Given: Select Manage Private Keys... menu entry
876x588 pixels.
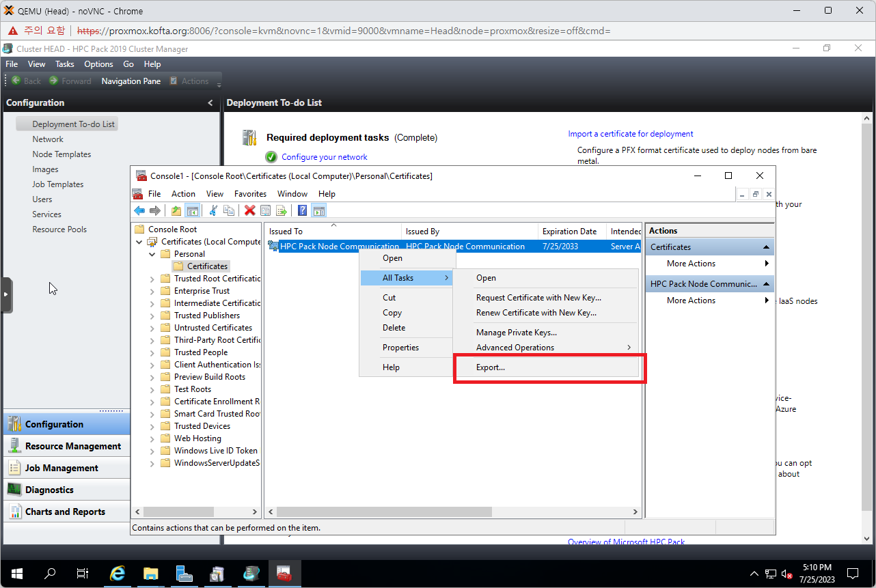Looking at the screenshot, I should tap(516, 333).
